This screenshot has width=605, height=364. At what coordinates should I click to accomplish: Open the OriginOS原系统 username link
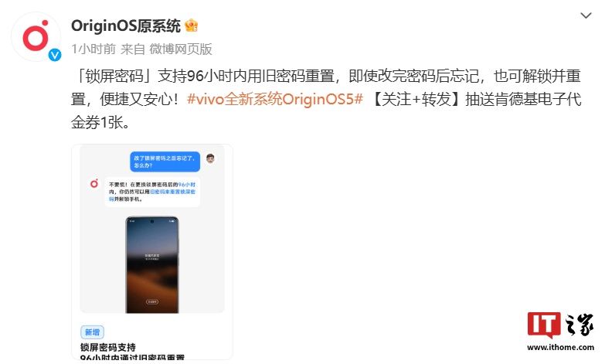[x=126, y=26]
